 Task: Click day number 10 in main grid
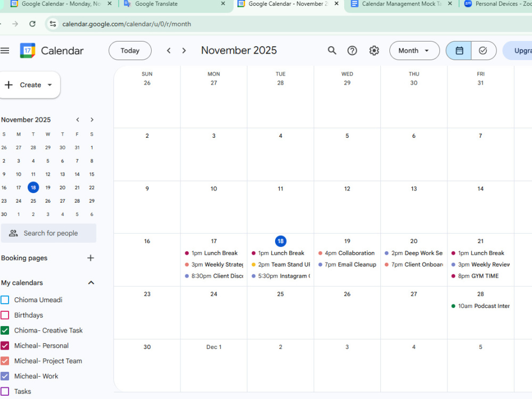tap(214, 189)
